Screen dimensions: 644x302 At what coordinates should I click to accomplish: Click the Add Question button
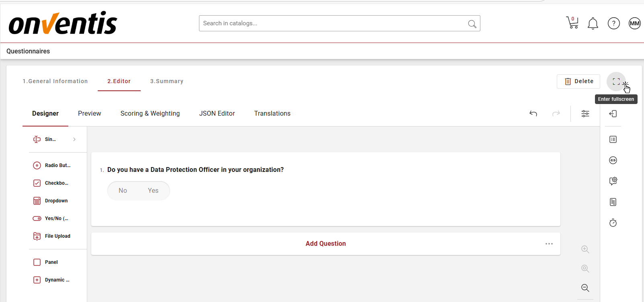coord(325,244)
